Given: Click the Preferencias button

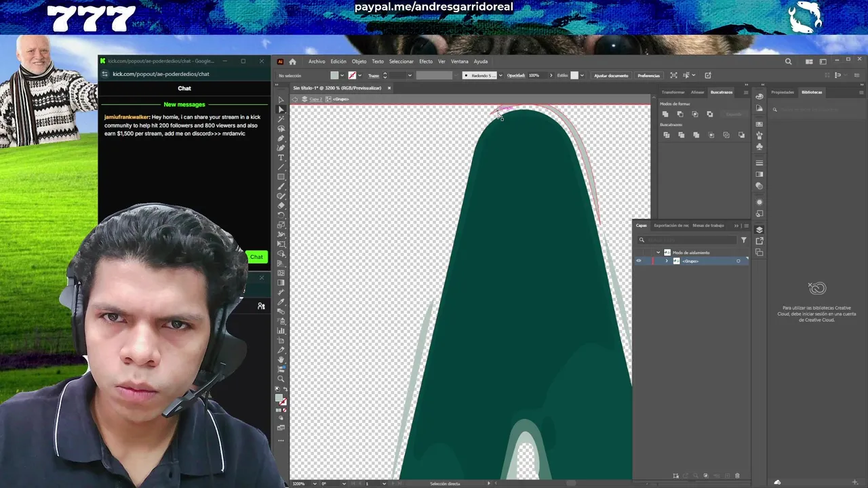Looking at the screenshot, I should pos(649,75).
